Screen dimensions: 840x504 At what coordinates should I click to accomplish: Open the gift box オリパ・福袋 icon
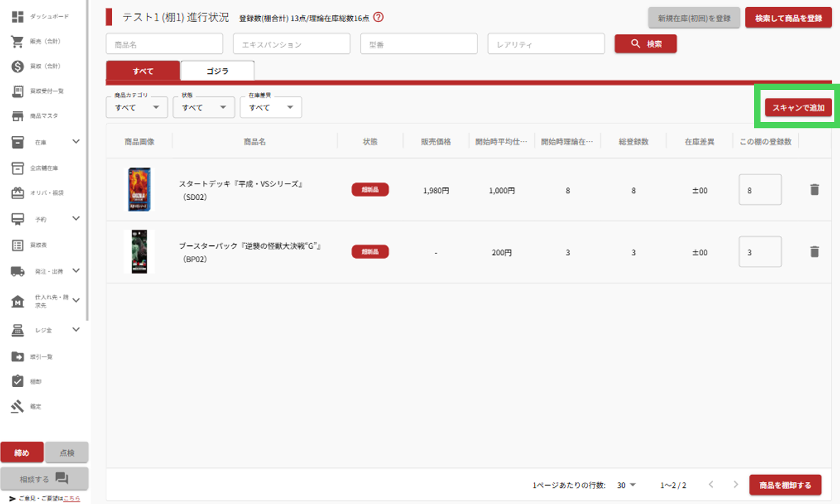pyautogui.click(x=18, y=193)
